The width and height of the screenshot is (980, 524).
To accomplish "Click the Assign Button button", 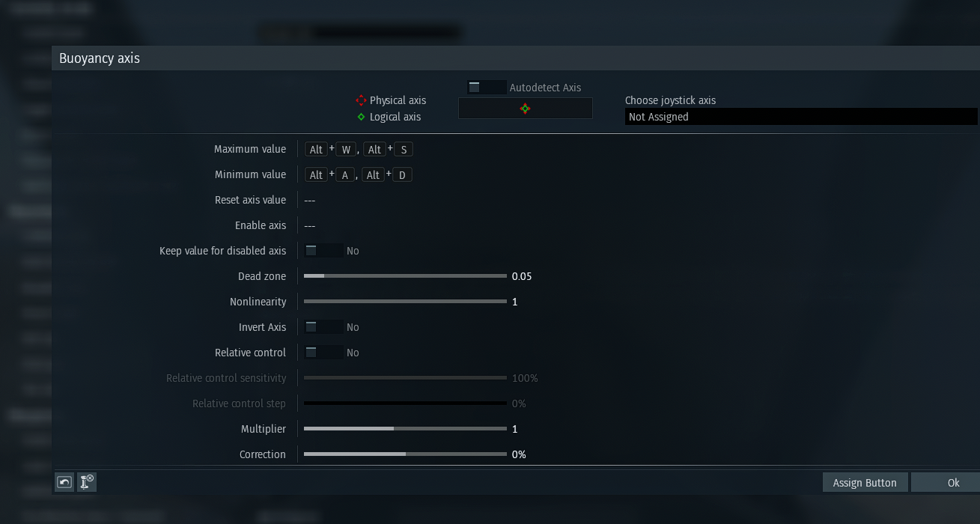I will [x=865, y=483].
